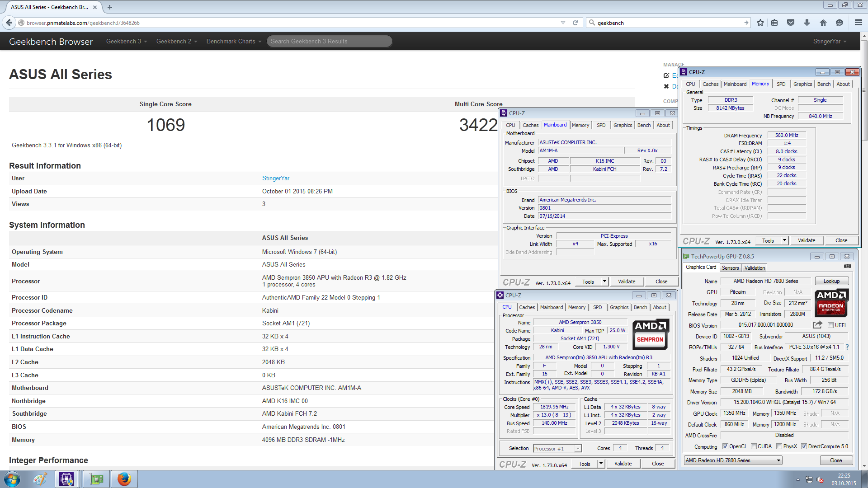
Task: Switch to GPU-Z via taskbar icon
Action: 96,479
